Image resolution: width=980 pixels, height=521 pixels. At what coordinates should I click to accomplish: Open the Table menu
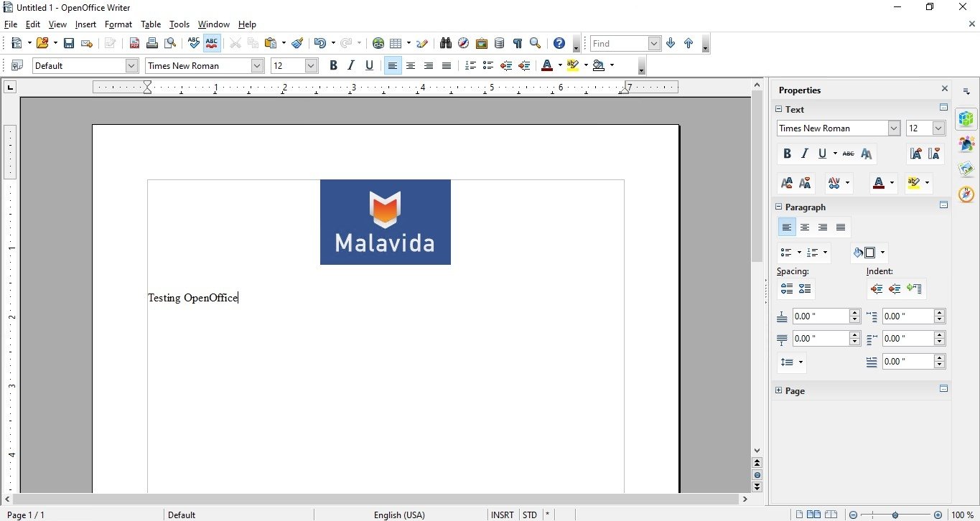(x=151, y=24)
